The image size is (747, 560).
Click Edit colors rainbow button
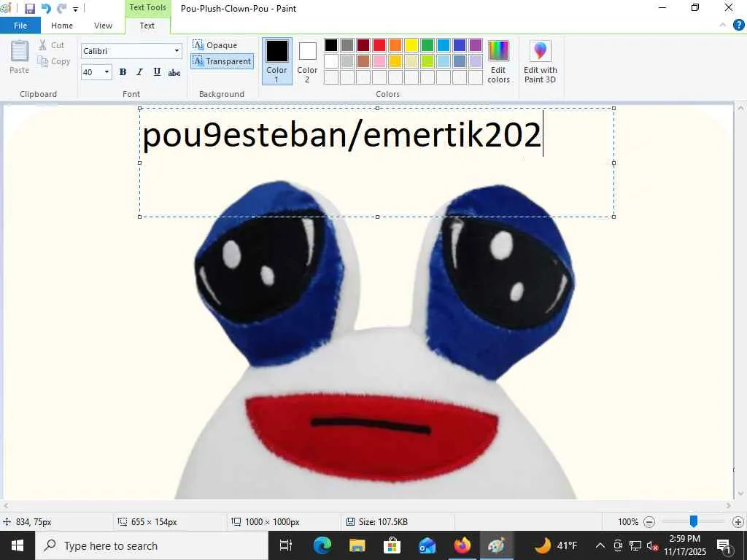(498, 61)
